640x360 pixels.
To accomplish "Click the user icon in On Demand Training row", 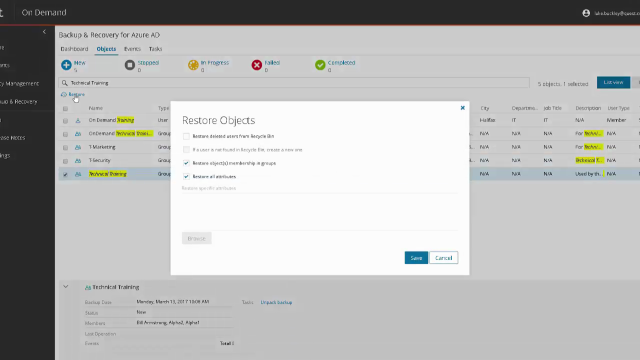I will point(78,120).
